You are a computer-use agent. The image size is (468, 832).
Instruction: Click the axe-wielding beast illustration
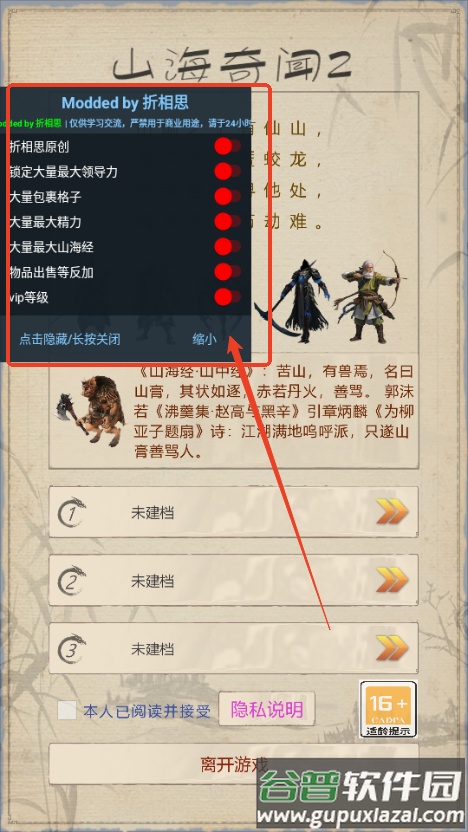[91, 410]
